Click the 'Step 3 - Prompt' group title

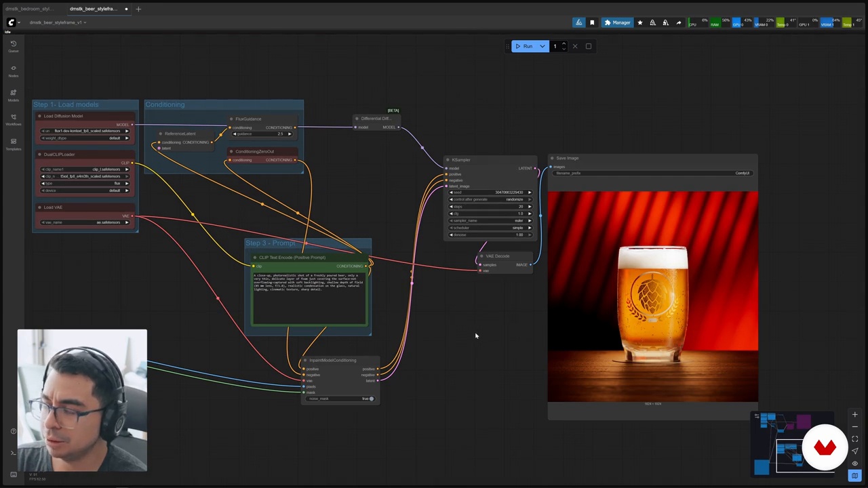(270, 243)
